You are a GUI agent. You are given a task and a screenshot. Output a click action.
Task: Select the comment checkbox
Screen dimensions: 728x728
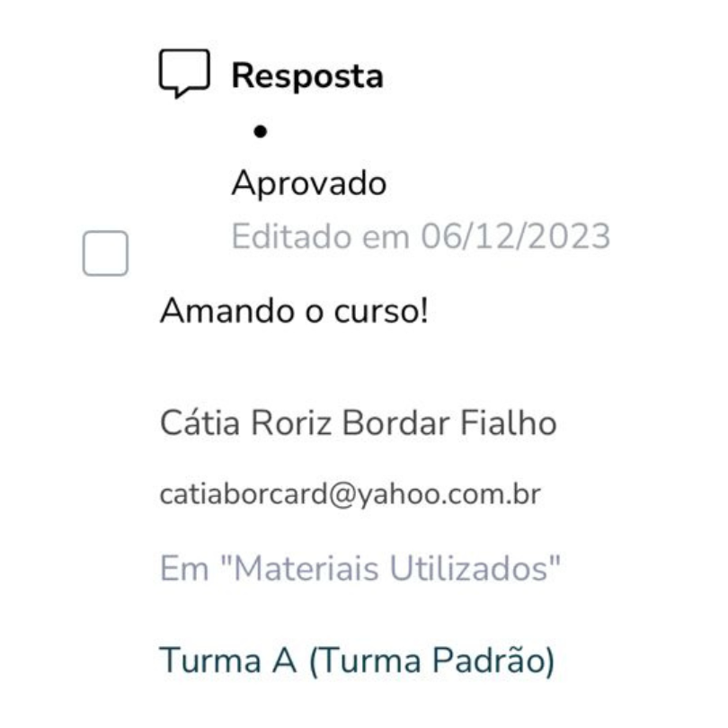pyautogui.click(x=105, y=253)
